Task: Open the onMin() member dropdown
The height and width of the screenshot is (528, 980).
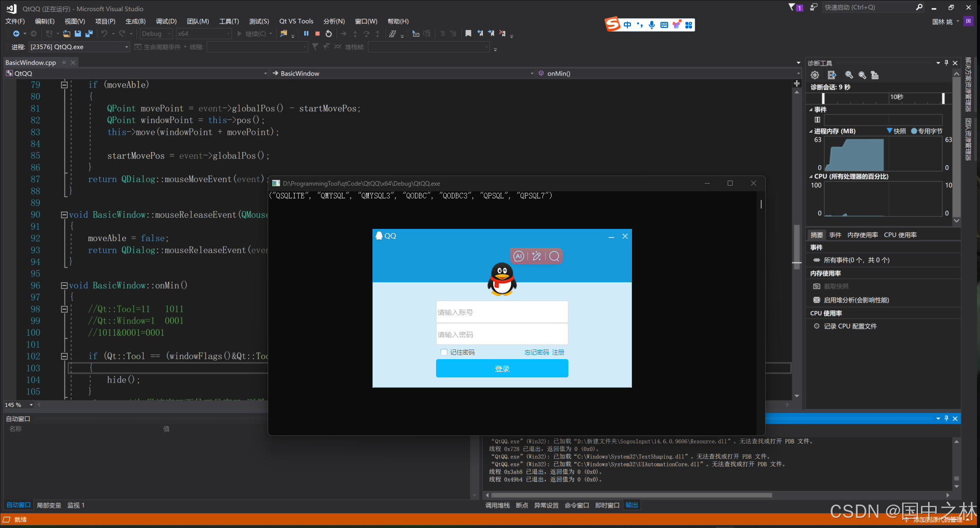Action: tap(669, 73)
